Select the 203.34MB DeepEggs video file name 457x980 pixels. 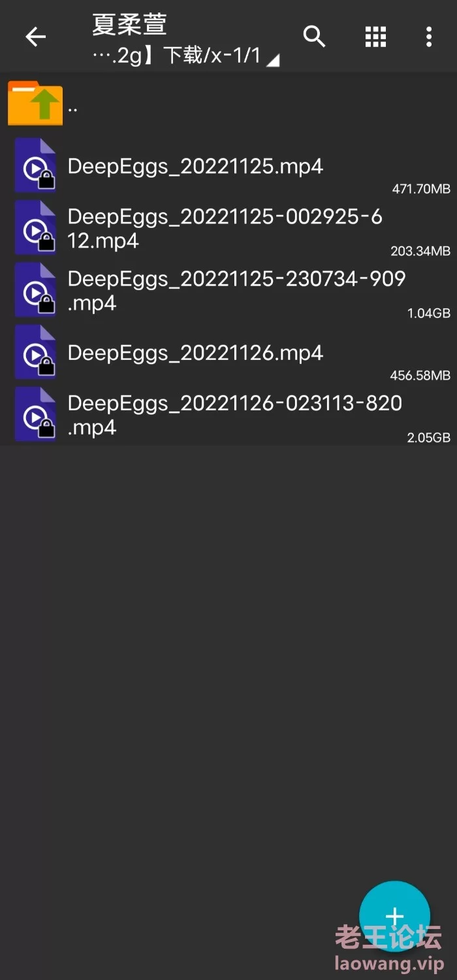(225, 228)
